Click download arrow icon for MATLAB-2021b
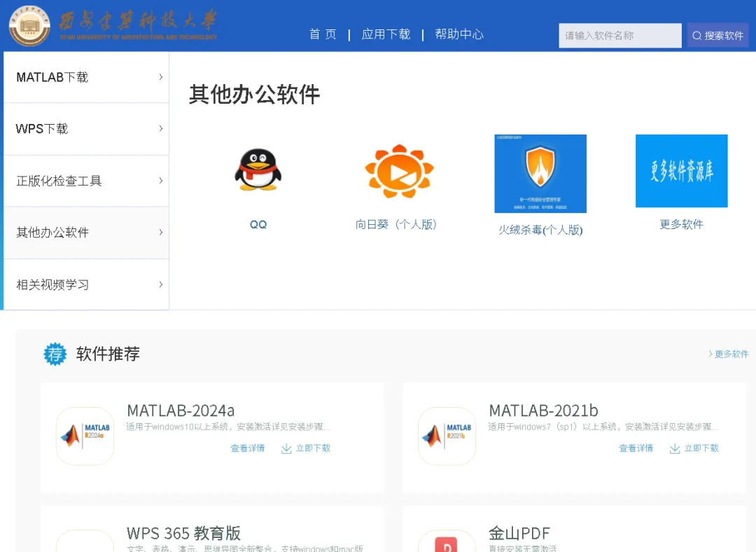This screenshot has width=756, height=552. coord(675,449)
